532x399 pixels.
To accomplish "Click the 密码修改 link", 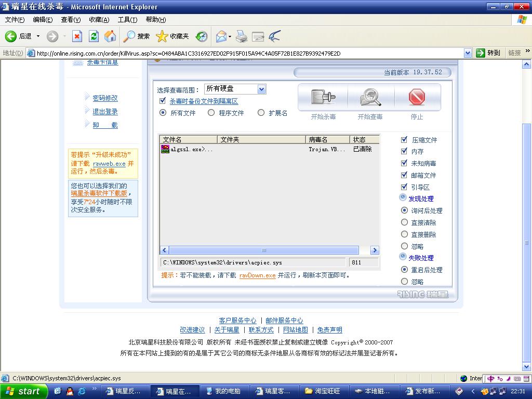I will [105, 98].
